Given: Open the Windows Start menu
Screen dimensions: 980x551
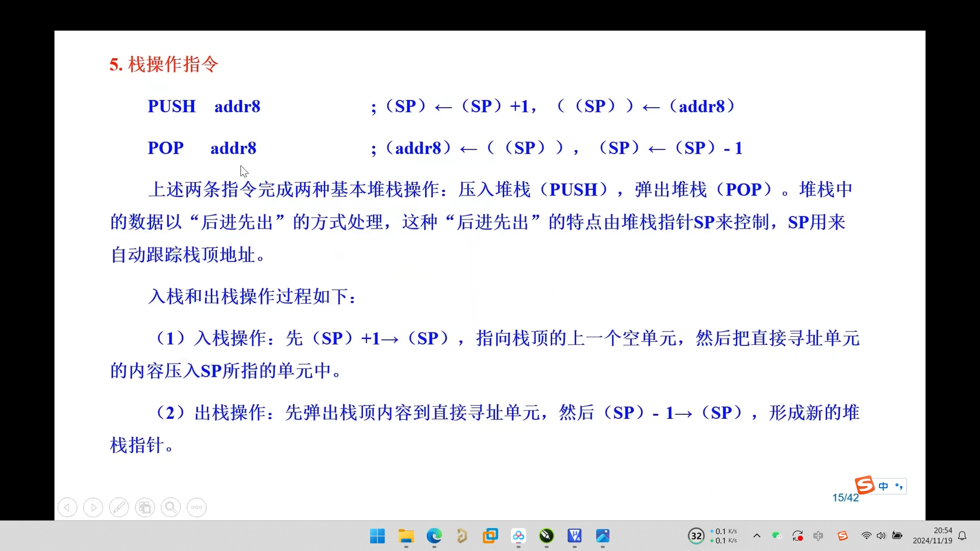Looking at the screenshot, I should tap(377, 536).
